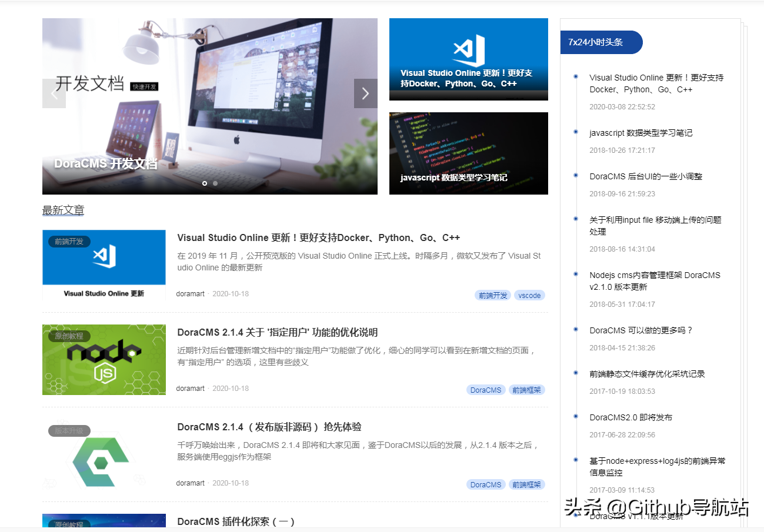This screenshot has width=764, height=532.
Task: Click timestamp 2018-05-31 17:04:17
Action: [x=622, y=305]
